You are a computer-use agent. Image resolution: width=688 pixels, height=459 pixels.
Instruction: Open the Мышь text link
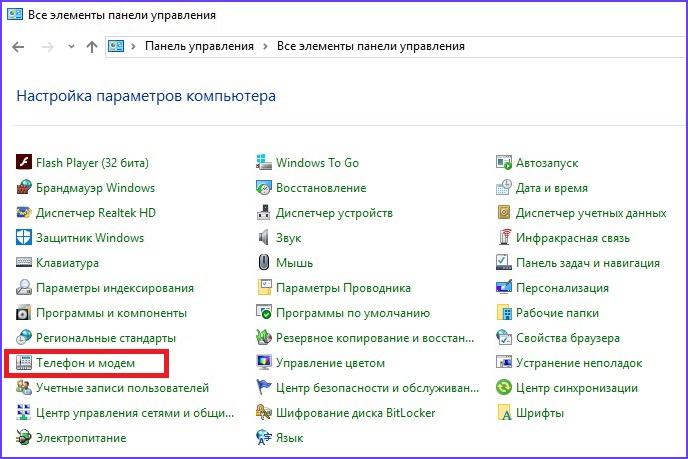point(294,263)
